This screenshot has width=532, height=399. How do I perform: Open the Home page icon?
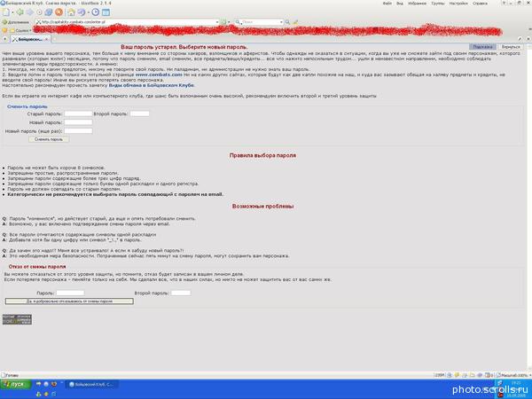pyautogui.click(x=71, y=12)
